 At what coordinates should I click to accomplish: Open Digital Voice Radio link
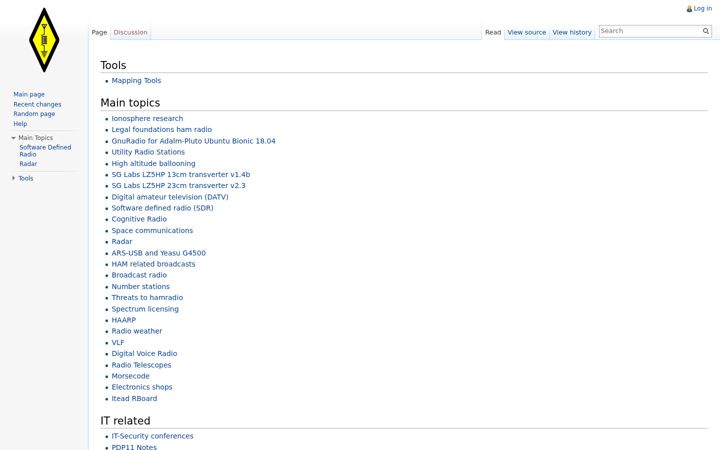point(144,354)
